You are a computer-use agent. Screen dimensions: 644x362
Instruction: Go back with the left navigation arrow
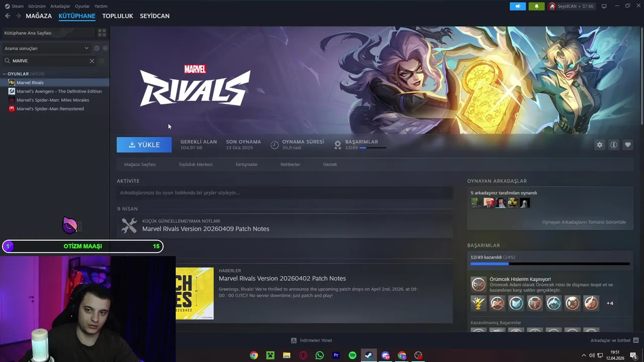pos(8,16)
